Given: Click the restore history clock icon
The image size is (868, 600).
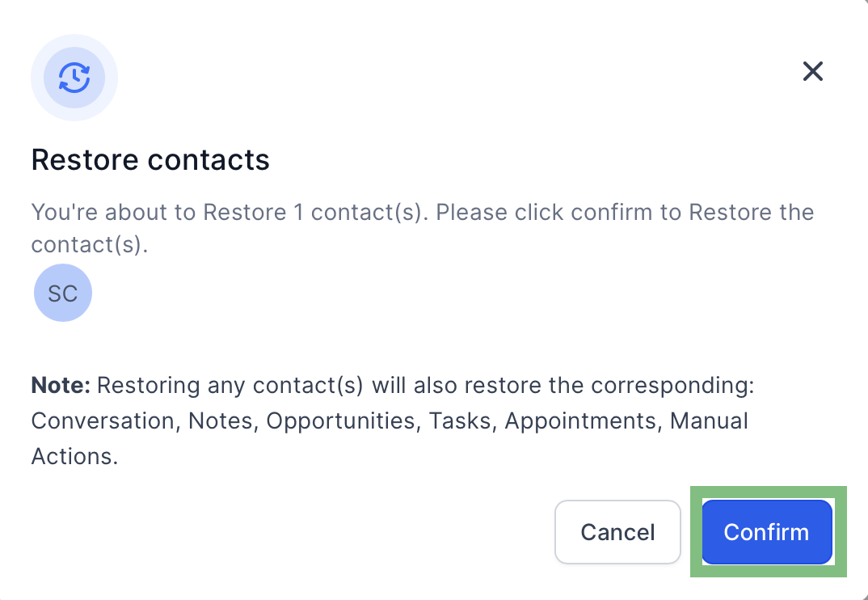Looking at the screenshot, I should pyautogui.click(x=74, y=78).
